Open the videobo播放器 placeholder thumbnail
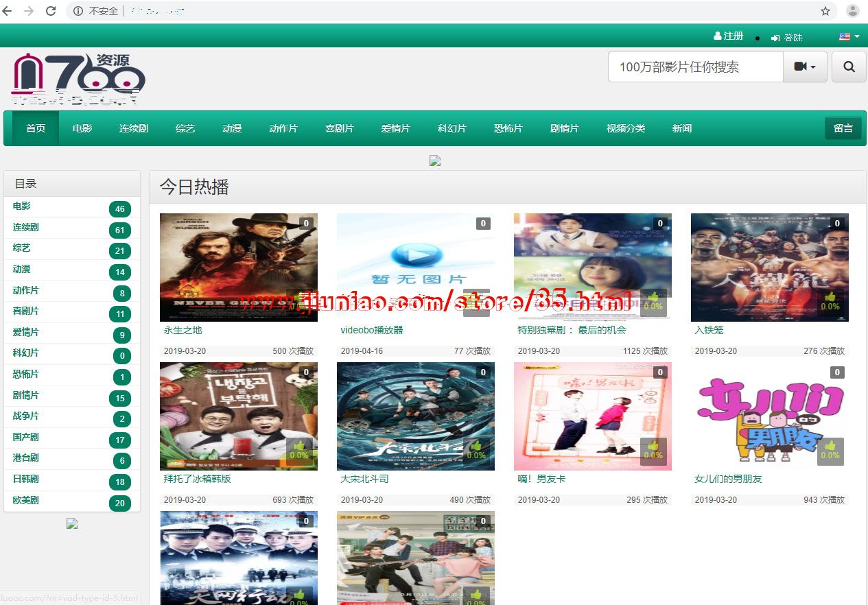The width and height of the screenshot is (868, 605). [416, 268]
